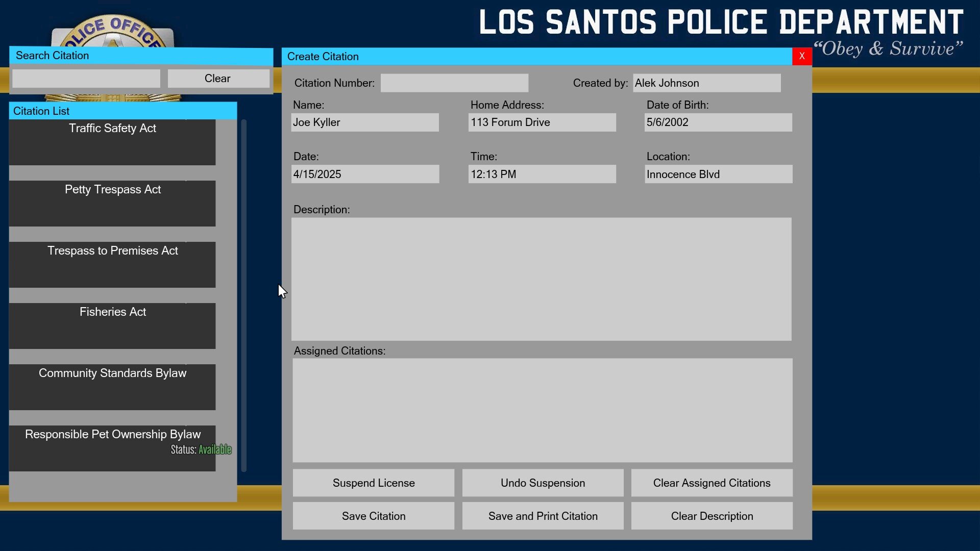The width and height of the screenshot is (980, 551).
Task: Close the Create Citation window
Action: (x=801, y=56)
